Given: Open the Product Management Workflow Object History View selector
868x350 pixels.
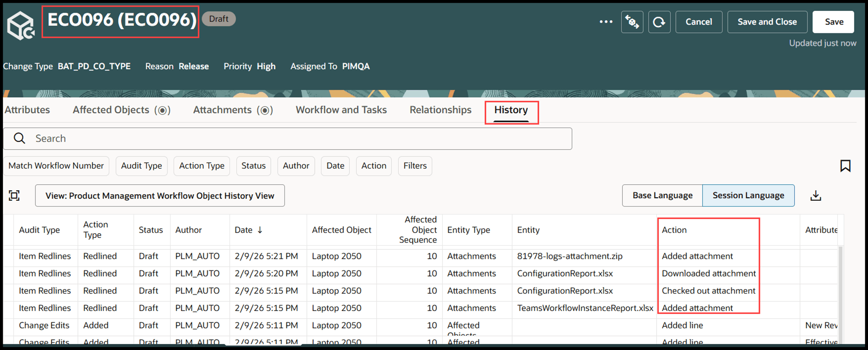Looking at the screenshot, I should click(x=160, y=196).
